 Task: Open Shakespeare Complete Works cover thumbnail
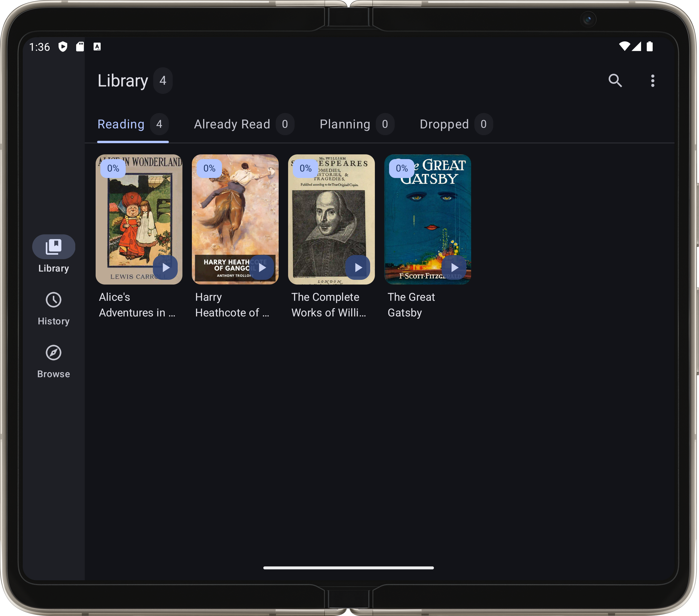tap(331, 220)
